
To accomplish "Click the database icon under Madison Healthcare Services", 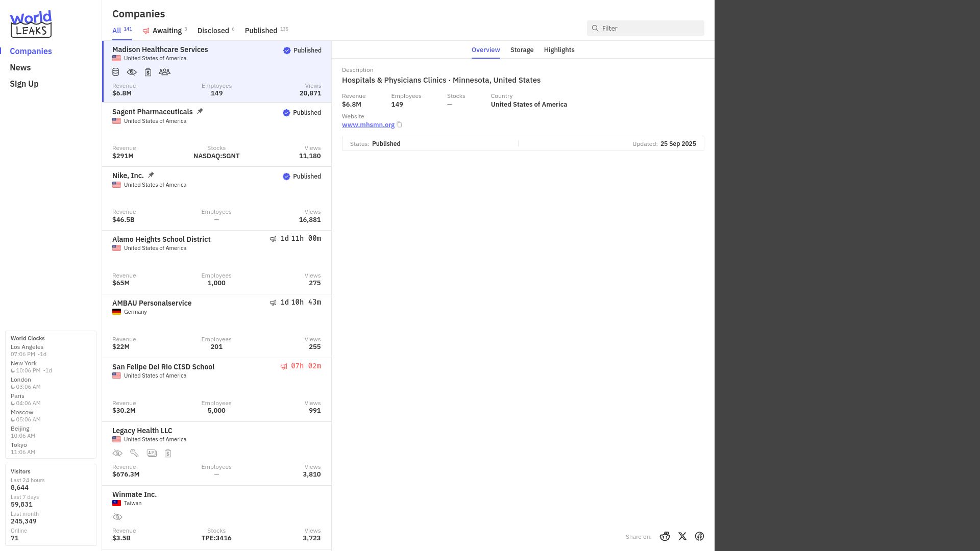I will click(x=116, y=72).
